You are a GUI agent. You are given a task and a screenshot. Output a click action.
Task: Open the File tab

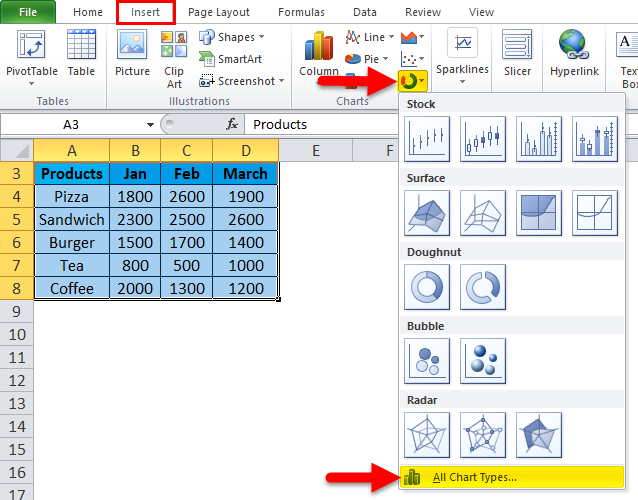pos(28,12)
